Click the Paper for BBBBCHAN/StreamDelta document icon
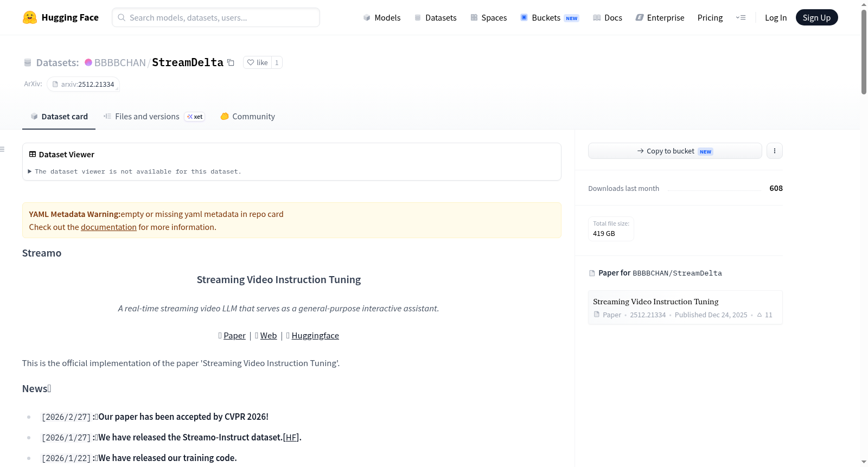This screenshot has height=467, width=868. pyautogui.click(x=592, y=273)
